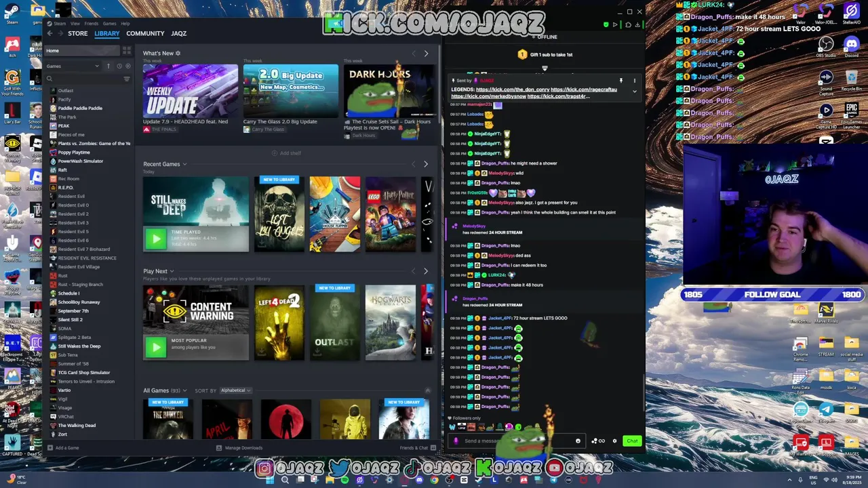The height and width of the screenshot is (488, 868).
Task: Open Left 4 Dead 2 cover in Play Next
Action: pyautogui.click(x=279, y=323)
